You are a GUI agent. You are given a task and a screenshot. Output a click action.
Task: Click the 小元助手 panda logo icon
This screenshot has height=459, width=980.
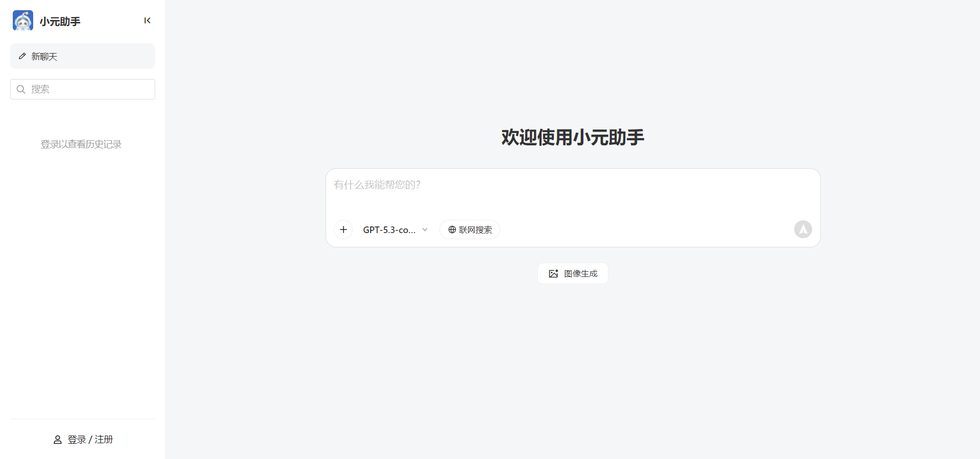tap(22, 20)
